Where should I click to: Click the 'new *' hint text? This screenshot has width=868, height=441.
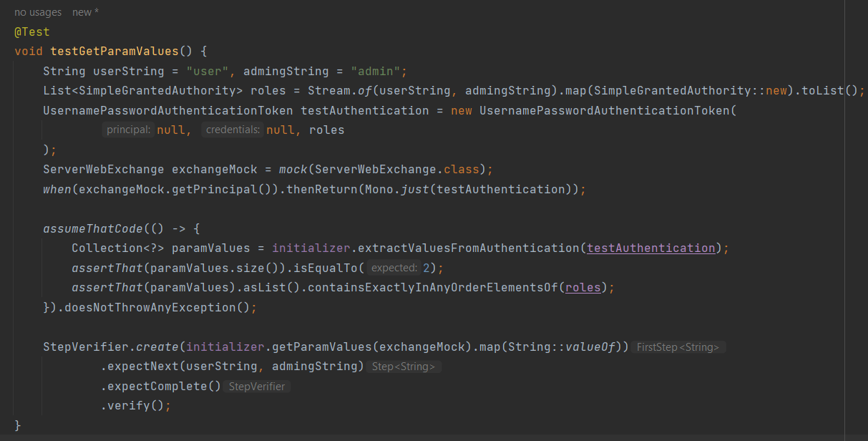point(84,11)
